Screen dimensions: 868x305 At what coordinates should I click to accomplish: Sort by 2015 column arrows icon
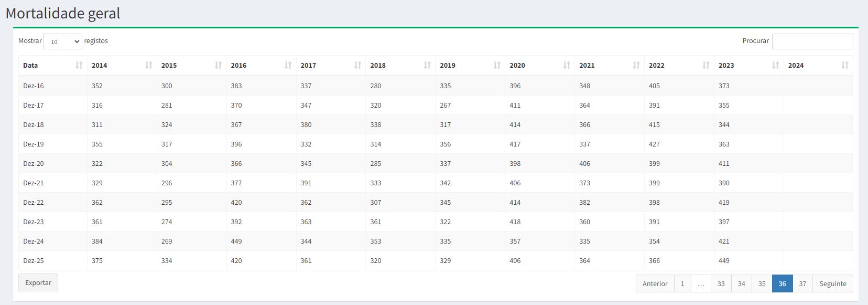click(x=219, y=65)
